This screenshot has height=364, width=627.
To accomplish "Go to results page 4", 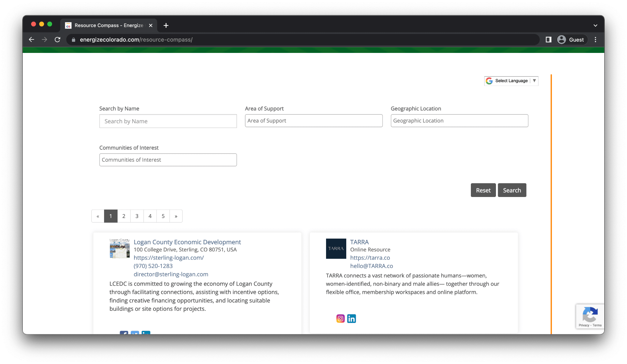I will [150, 216].
